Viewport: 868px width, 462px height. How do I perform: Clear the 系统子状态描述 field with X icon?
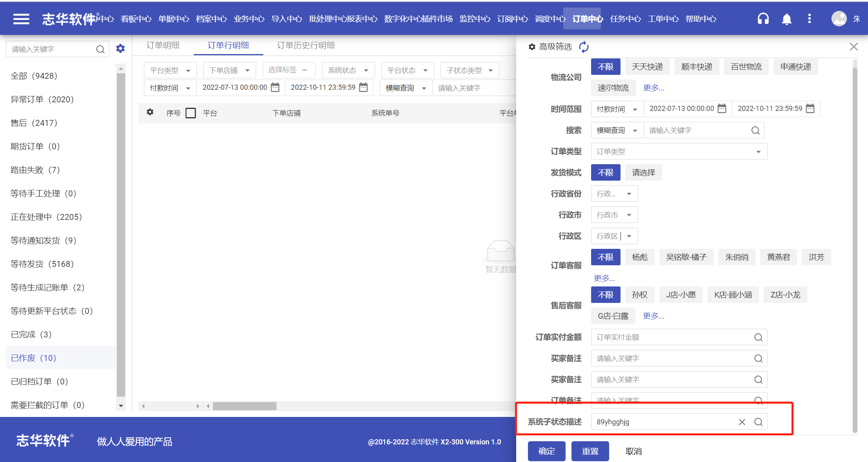point(742,422)
